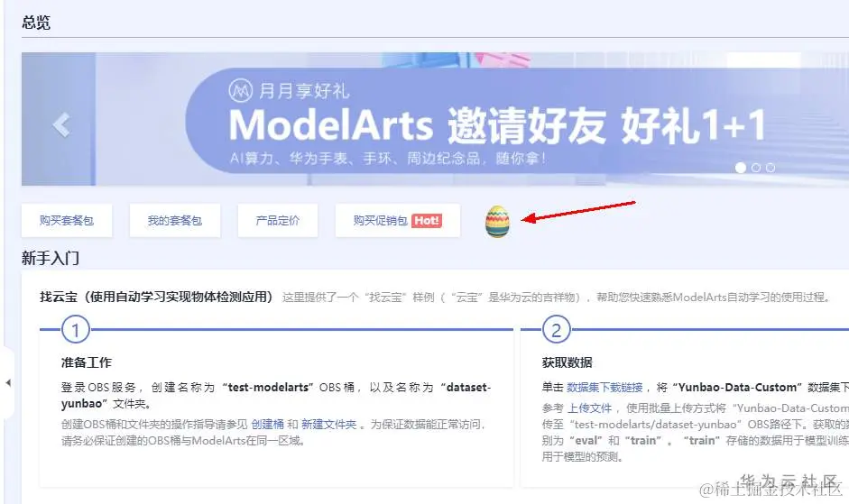This screenshot has width=849, height=504.
Task: Open 购买套餐包 button
Action: pyautogui.click(x=67, y=220)
